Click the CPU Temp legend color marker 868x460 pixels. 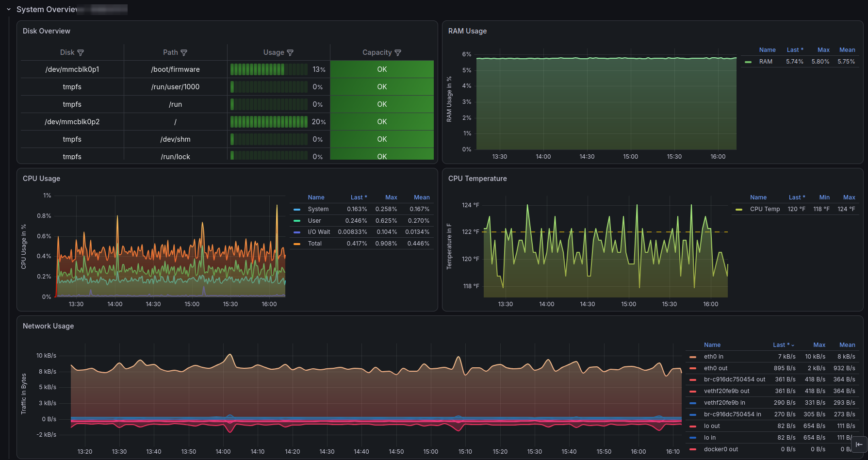coord(739,209)
